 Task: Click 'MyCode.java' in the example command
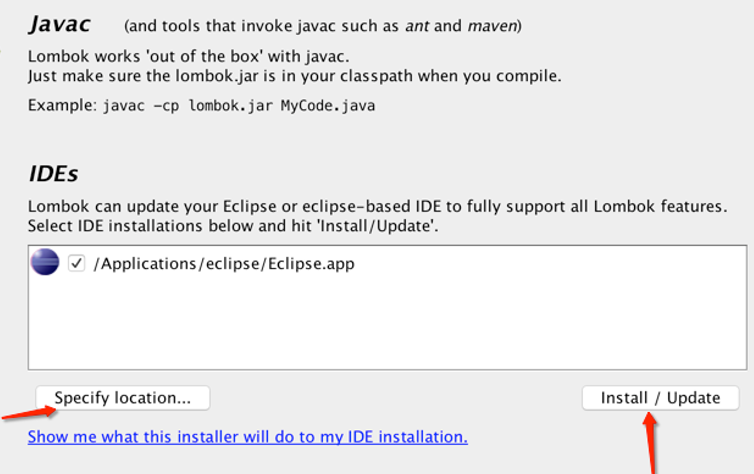click(328, 106)
